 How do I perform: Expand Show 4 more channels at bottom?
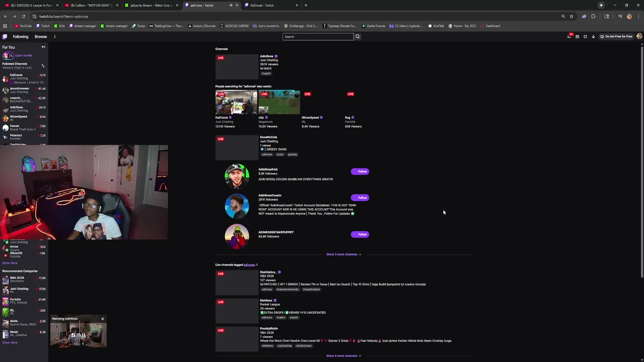point(344,356)
